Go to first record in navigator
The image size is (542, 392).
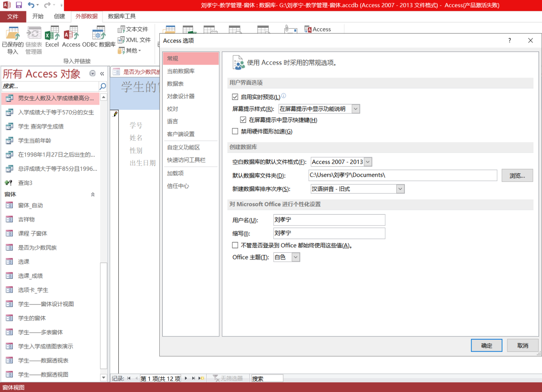[x=129, y=378]
